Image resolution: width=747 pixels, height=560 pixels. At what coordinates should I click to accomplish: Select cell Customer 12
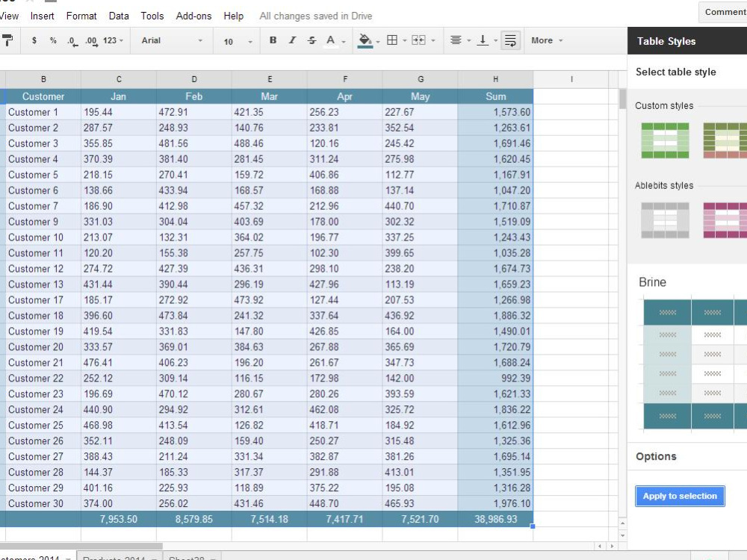pos(43,269)
